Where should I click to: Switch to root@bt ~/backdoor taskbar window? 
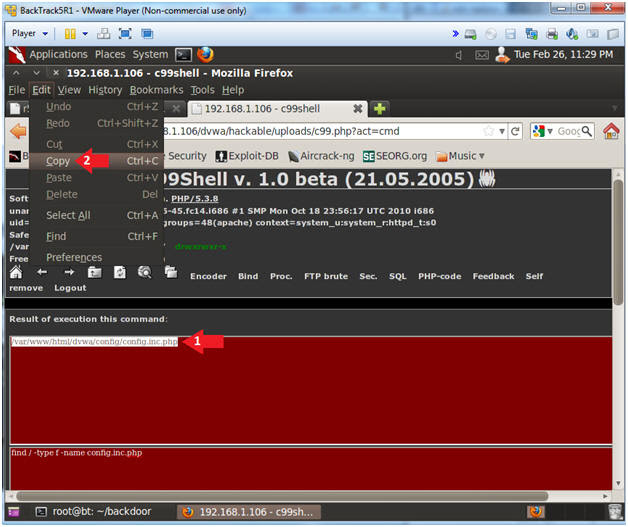tap(93, 512)
